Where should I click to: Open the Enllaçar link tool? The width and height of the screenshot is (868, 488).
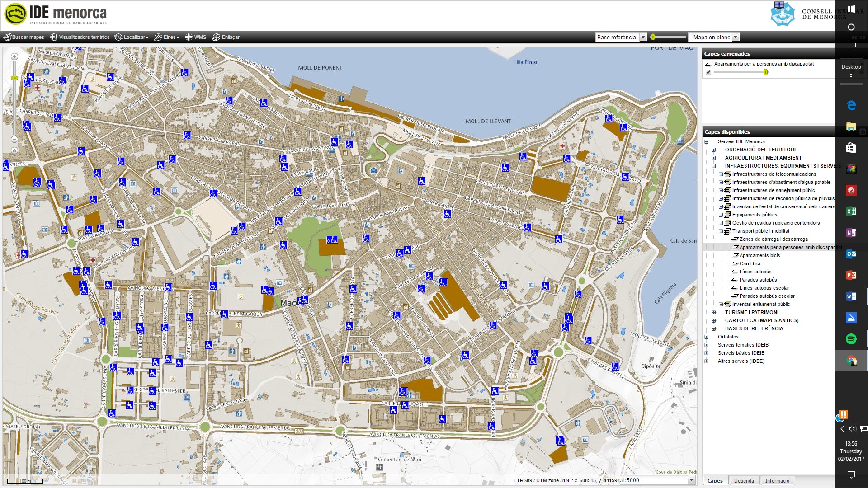226,37
